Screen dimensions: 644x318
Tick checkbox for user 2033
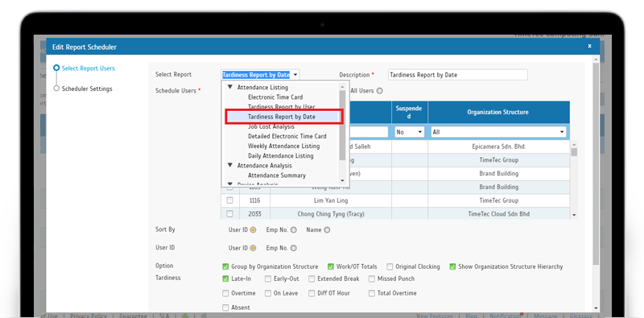point(230,213)
